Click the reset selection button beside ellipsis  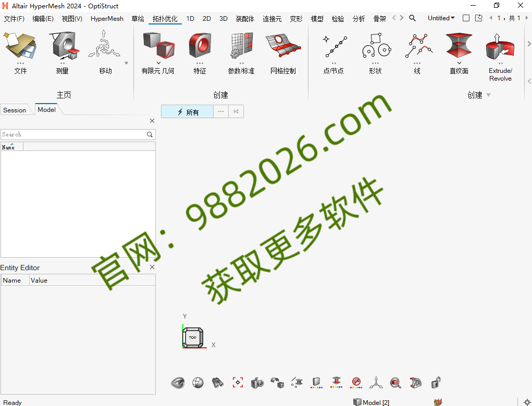(x=236, y=111)
